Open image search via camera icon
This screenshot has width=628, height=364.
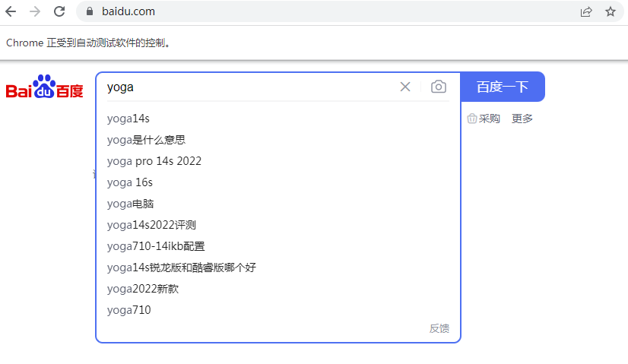pos(439,87)
